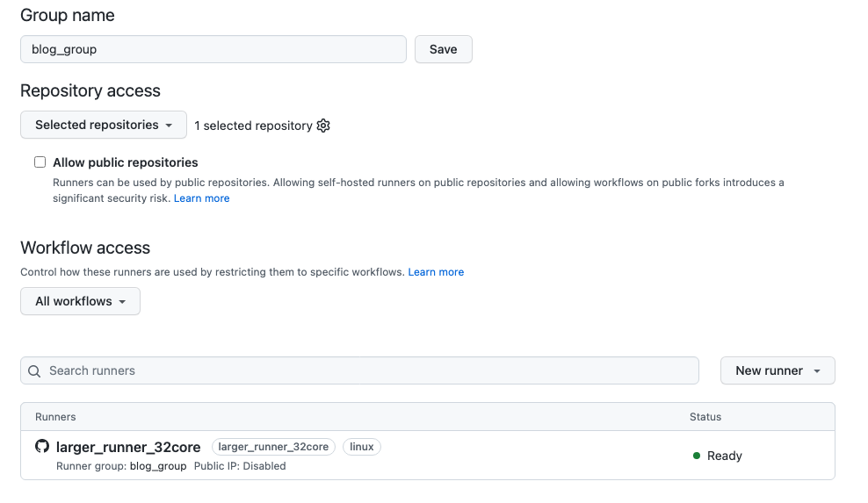Click the 'Runner group: blog_group' text
Viewport: 868px width, 503px height.
(x=121, y=466)
